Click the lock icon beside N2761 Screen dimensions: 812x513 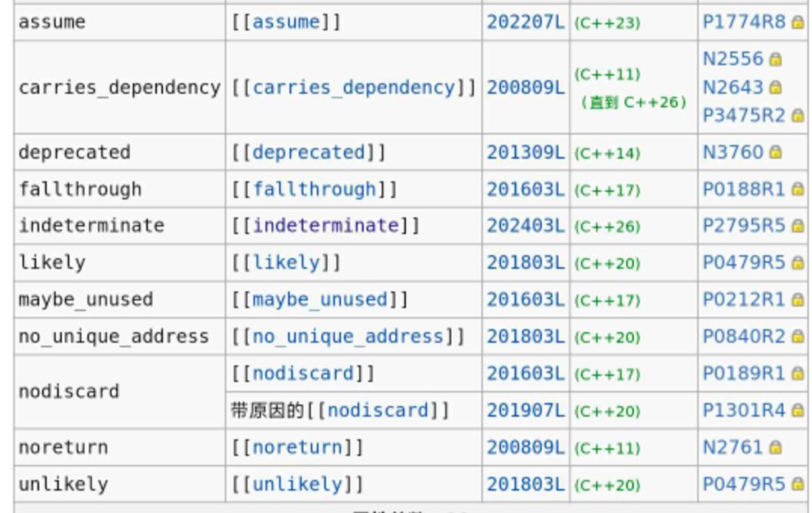[x=775, y=447]
